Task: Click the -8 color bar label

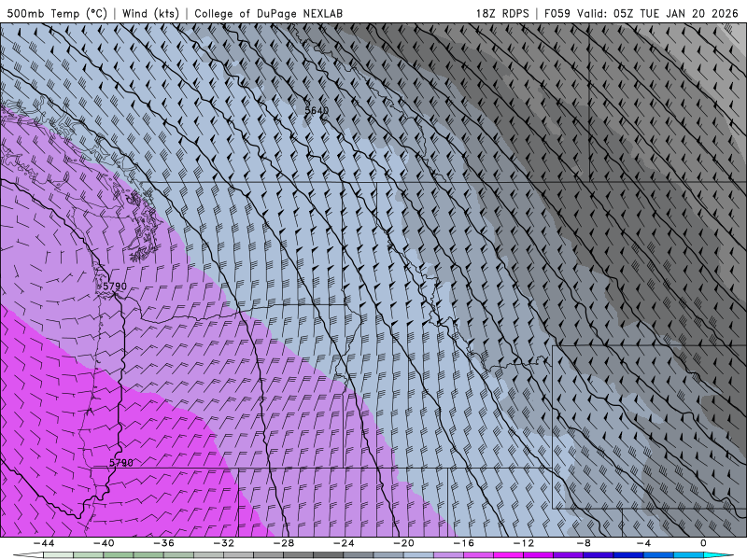Action: [x=584, y=543]
